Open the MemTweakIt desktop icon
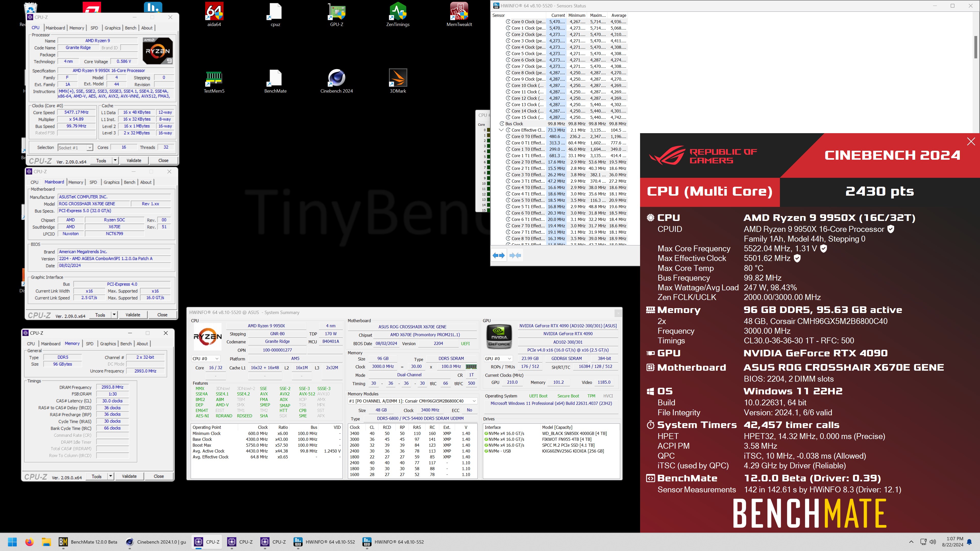The image size is (980, 551). (459, 15)
